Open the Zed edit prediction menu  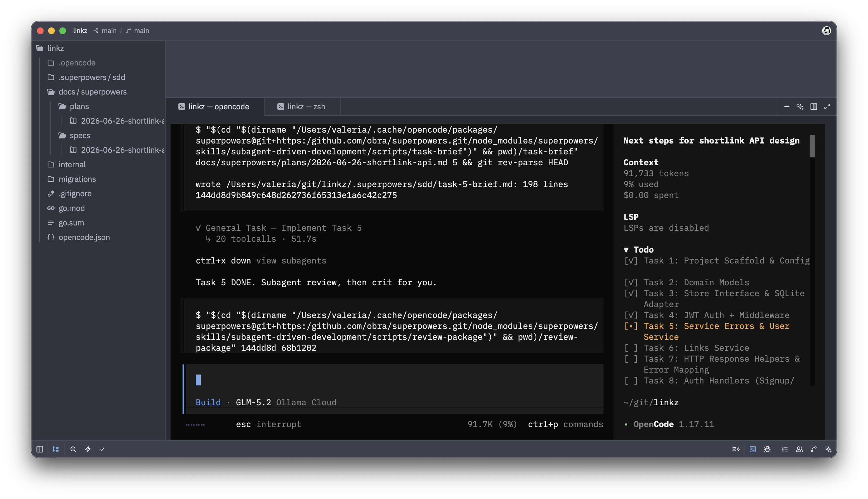736,449
